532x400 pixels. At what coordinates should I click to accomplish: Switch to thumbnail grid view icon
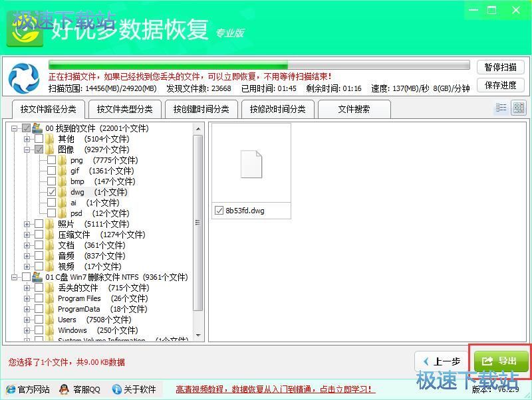(x=519, y=108)
